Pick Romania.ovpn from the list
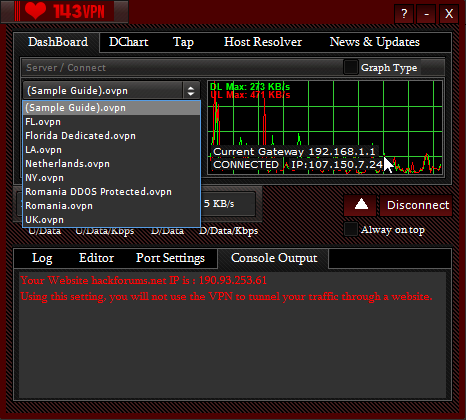 click(x=111, y=206)
